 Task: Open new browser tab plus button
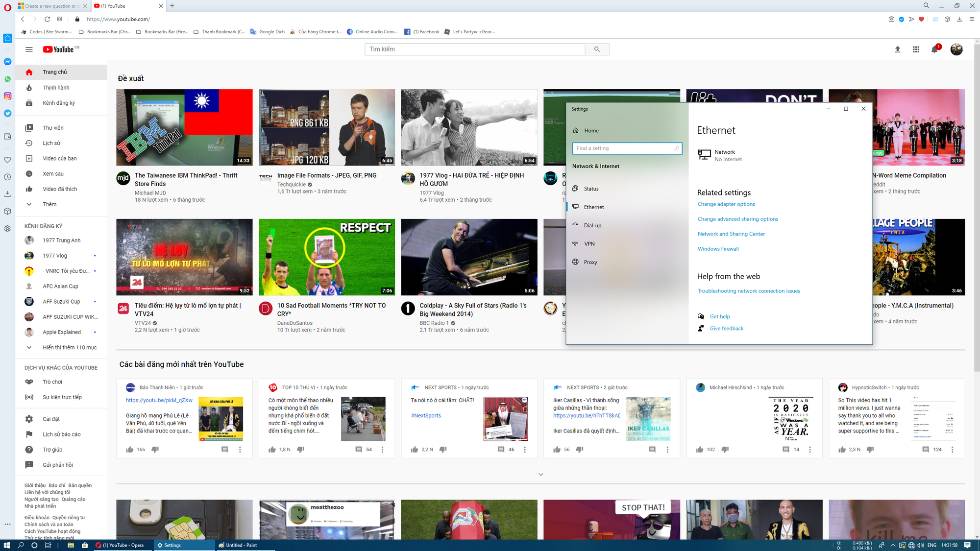click(x=172, y=6)
